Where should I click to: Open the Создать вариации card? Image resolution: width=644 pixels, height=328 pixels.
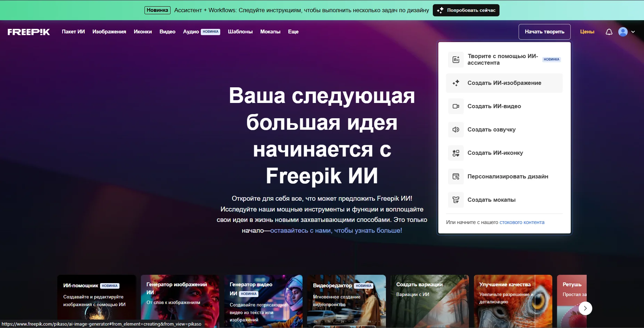430,301
